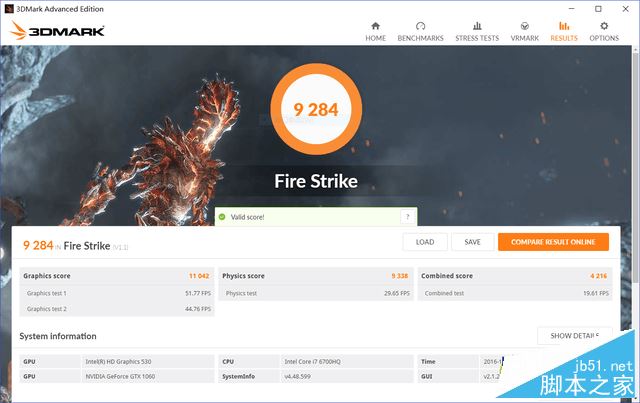
Task: Click the Fire Strike title text
Action: tap(316, 181)
